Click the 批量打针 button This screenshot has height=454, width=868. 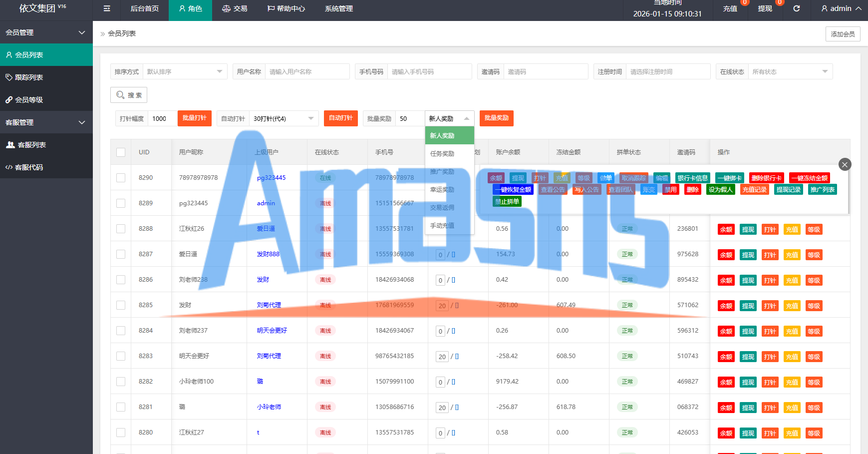(195, 118)
